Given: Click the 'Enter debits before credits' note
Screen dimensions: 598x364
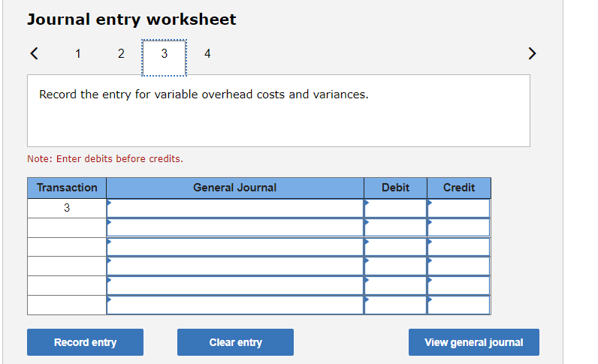Looking at the screenshot, I should coord(105,158).
